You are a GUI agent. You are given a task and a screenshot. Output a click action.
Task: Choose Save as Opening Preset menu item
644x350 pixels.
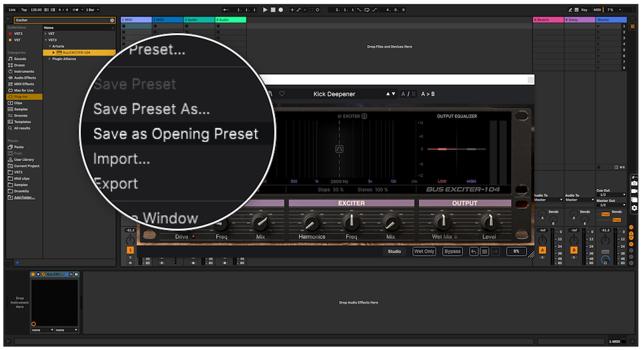[176, 134]
